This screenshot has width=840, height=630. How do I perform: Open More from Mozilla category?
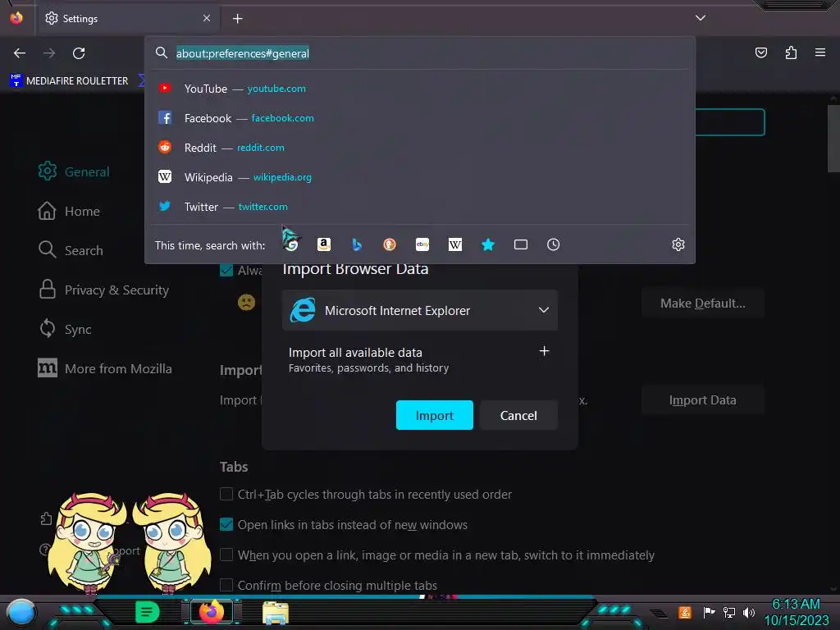pyautogui.click(x=104, y=368)
